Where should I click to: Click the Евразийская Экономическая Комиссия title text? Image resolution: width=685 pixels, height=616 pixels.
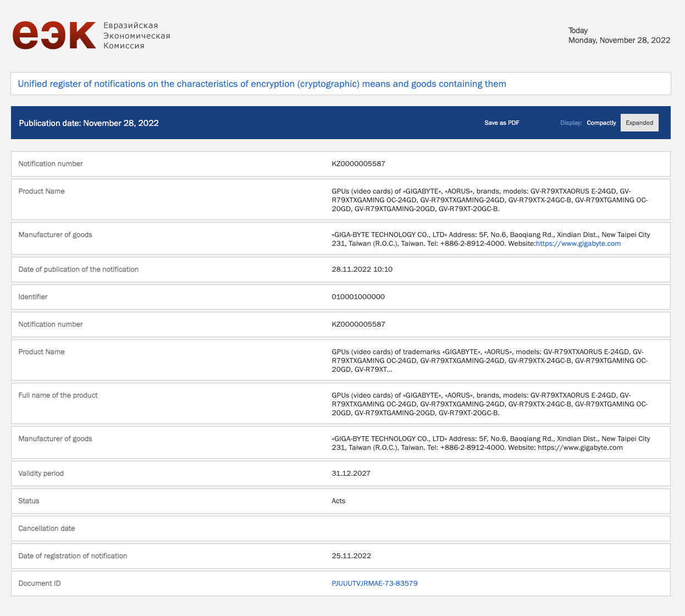coord(137,36)
